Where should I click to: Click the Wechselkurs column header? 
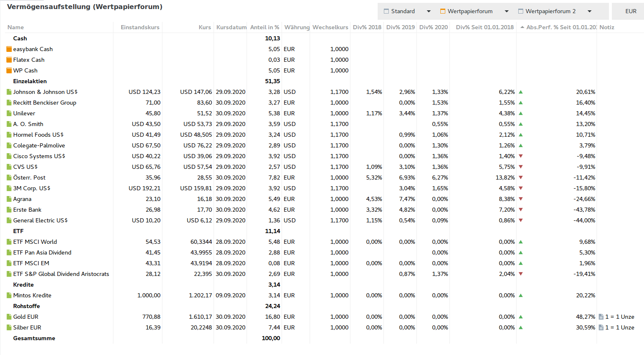[330, 27]
